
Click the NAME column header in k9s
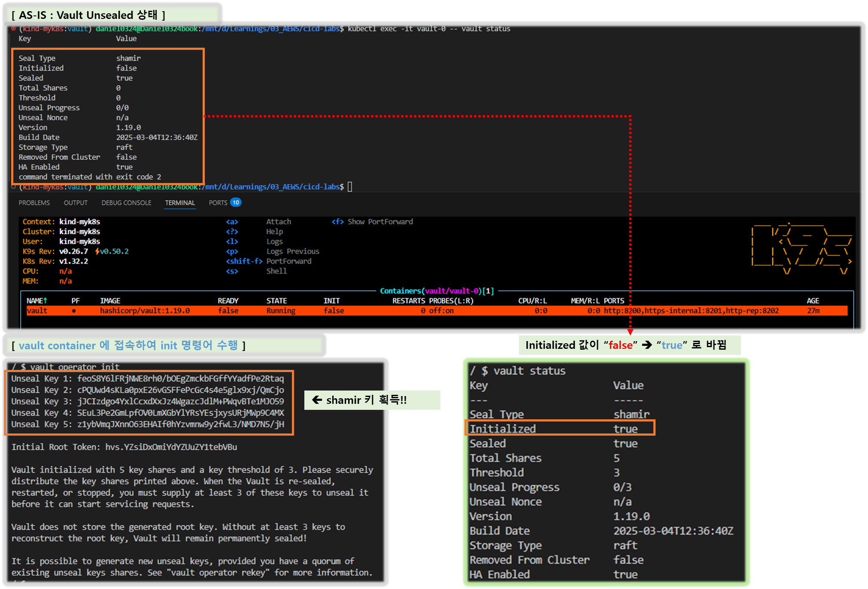(37, 301)
